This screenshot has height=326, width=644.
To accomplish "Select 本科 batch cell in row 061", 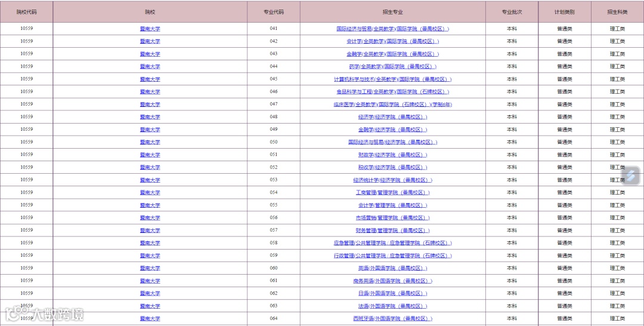I will click(512, 281).
